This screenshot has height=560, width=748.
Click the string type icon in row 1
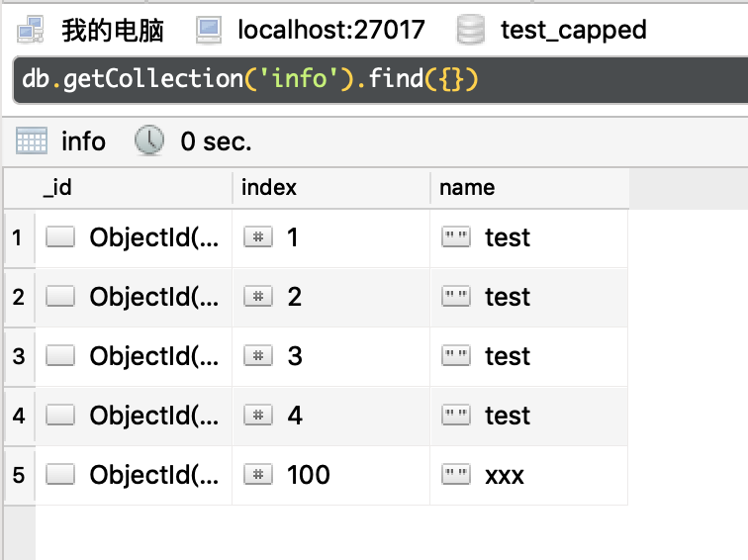coord(456,236)
